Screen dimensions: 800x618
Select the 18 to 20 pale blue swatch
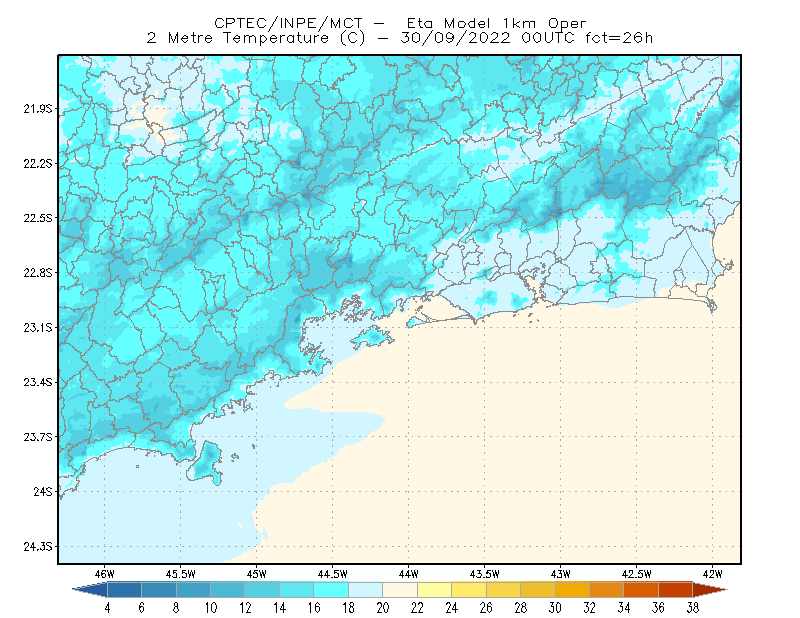(365, 590)
